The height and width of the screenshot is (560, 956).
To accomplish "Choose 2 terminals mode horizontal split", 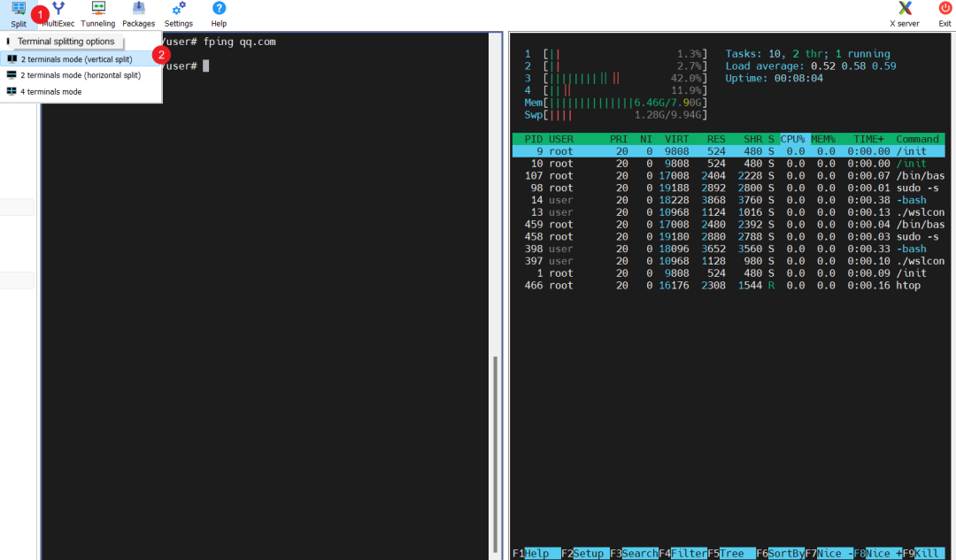I will click(84, 74).
